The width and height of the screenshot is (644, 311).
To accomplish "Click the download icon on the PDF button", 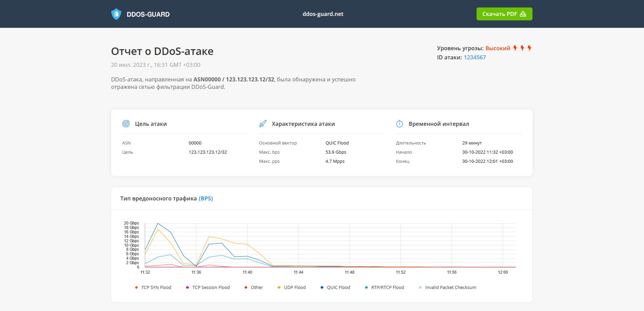I will 523,14.
